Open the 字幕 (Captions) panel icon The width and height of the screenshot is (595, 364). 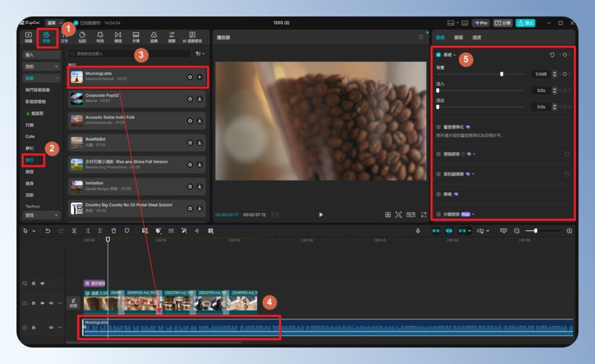point(135,36)
